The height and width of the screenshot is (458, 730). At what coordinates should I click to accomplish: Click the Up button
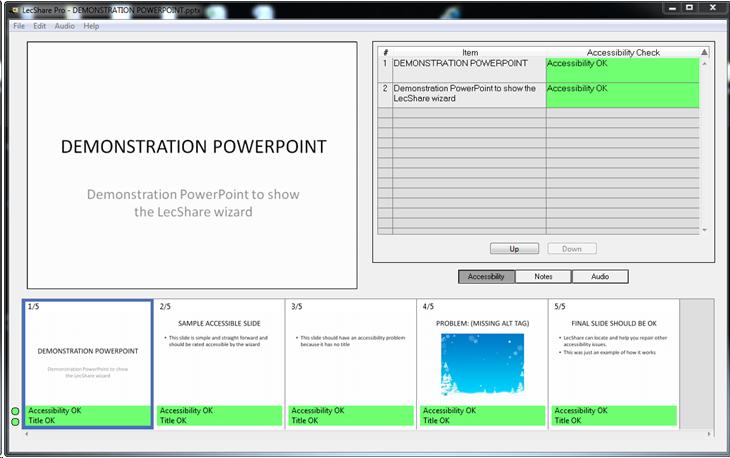pos(514,249)
